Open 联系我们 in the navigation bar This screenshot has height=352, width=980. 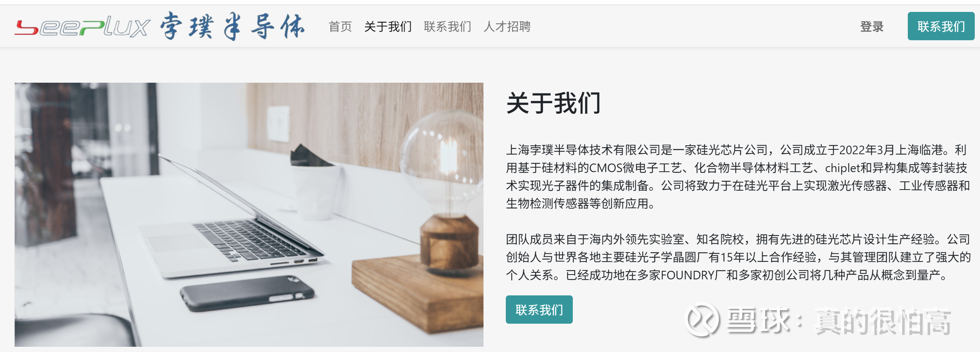click(x=447, y=27)
